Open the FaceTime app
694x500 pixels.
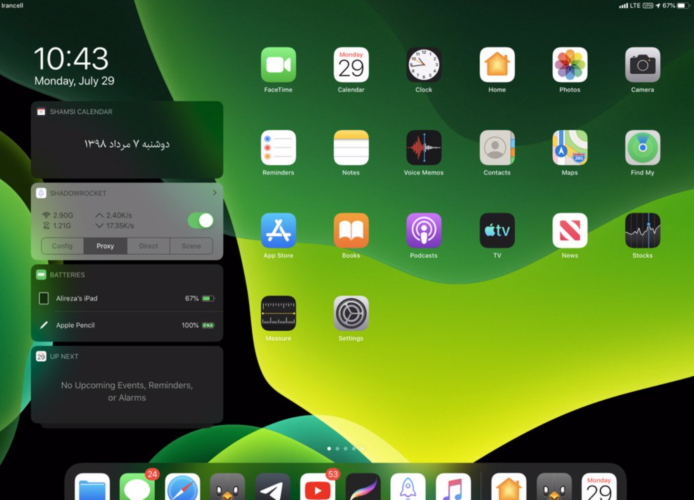tap(278, 65)
